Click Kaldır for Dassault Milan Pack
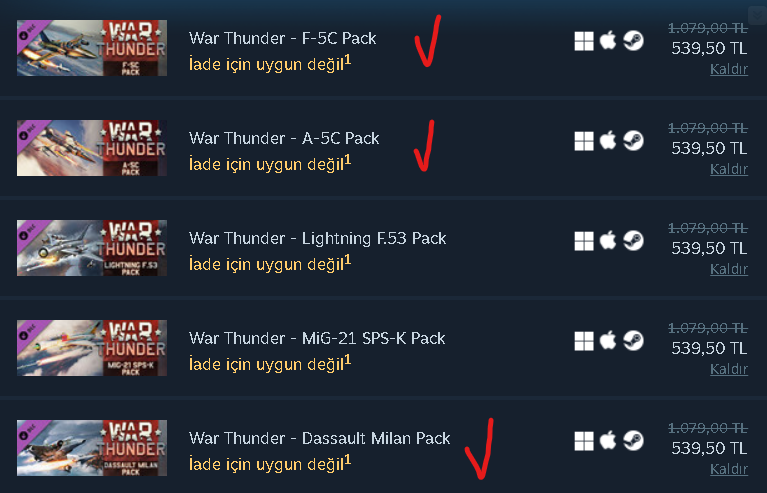This screenshot has width=767, height=493. click(729, 469)
